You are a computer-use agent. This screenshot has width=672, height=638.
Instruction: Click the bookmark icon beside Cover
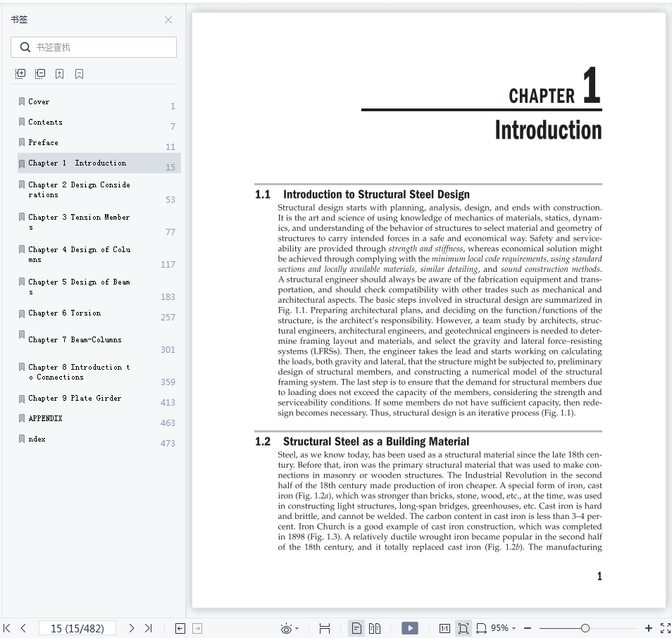click(x=21, y=101)
